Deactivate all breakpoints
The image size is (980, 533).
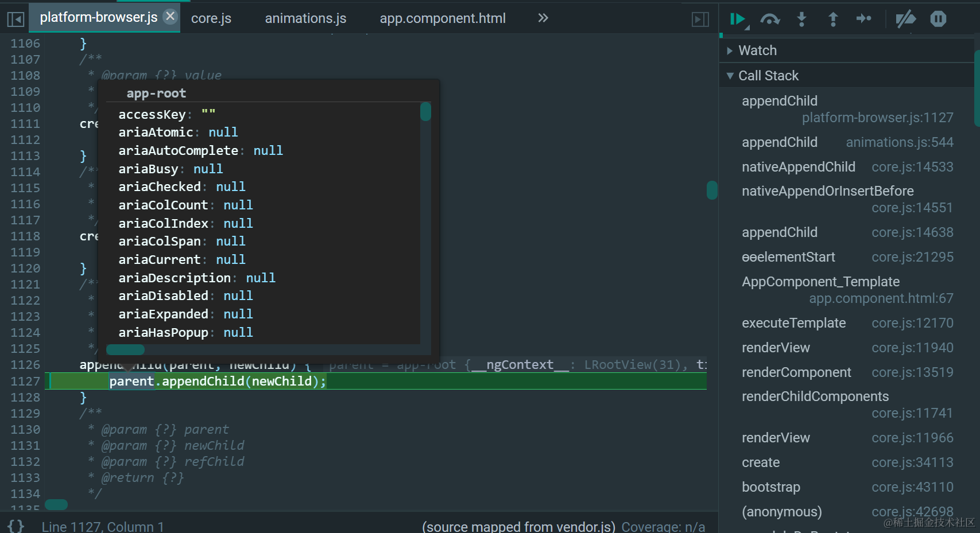point(906,19)
